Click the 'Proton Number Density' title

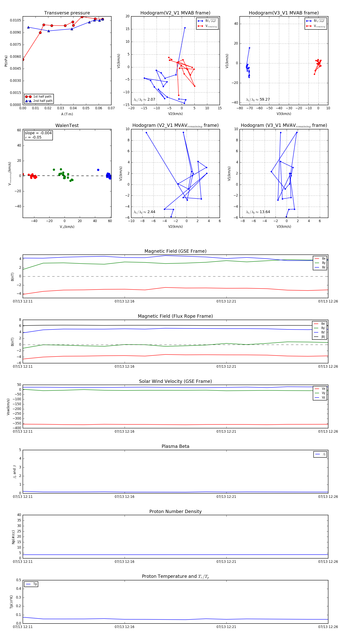(175, 511)
